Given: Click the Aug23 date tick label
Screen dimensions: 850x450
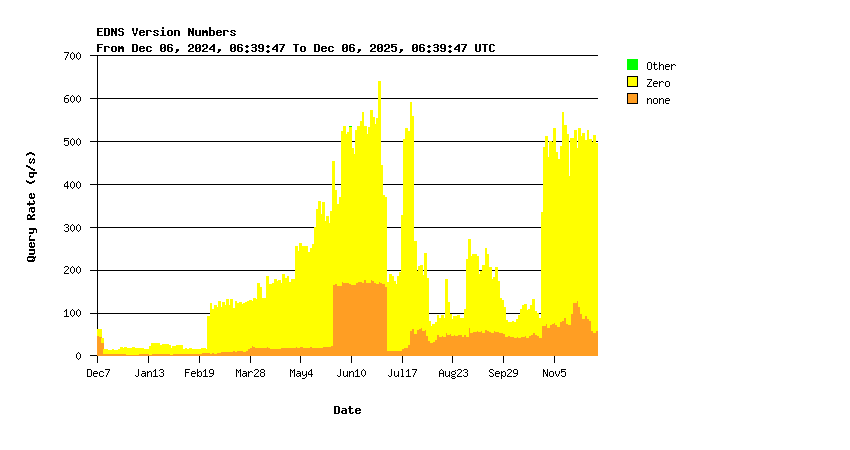Looking at the screenshot, I should (x=452, y=373).
